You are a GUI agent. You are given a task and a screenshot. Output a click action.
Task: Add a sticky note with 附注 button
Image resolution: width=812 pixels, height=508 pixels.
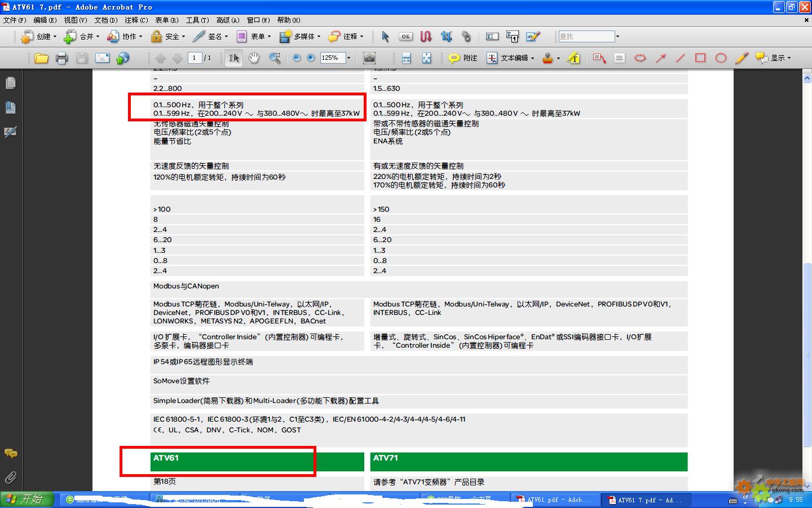coord(463,58)
